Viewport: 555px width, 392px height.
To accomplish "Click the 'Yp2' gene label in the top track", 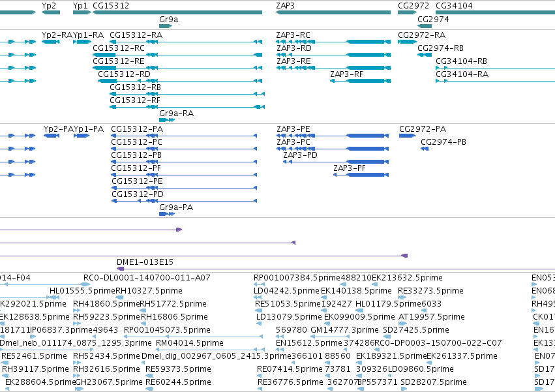I will (48, 6).
